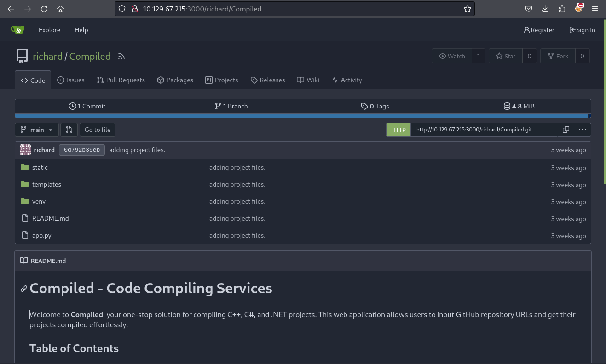Open the extensions puzzle icon
Image resolution: width=606 pixels, height=364 pixels.
[x=562, y=9]
